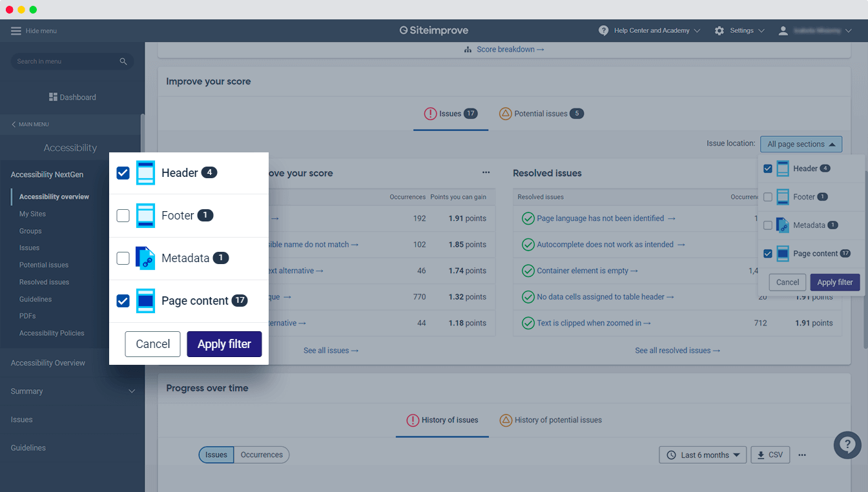Viewport: 868px width, 492px height.
Task: Click Metadata file icon under All page sections
Action: 782,225
